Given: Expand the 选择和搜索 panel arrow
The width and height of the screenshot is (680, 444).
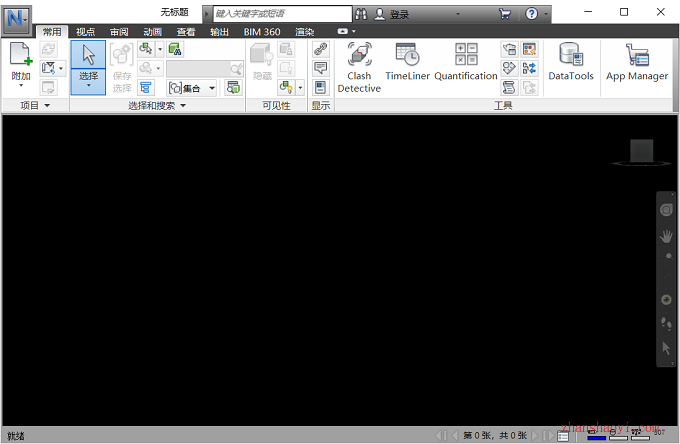Looking at the screenshot, I should click(183, 105).
